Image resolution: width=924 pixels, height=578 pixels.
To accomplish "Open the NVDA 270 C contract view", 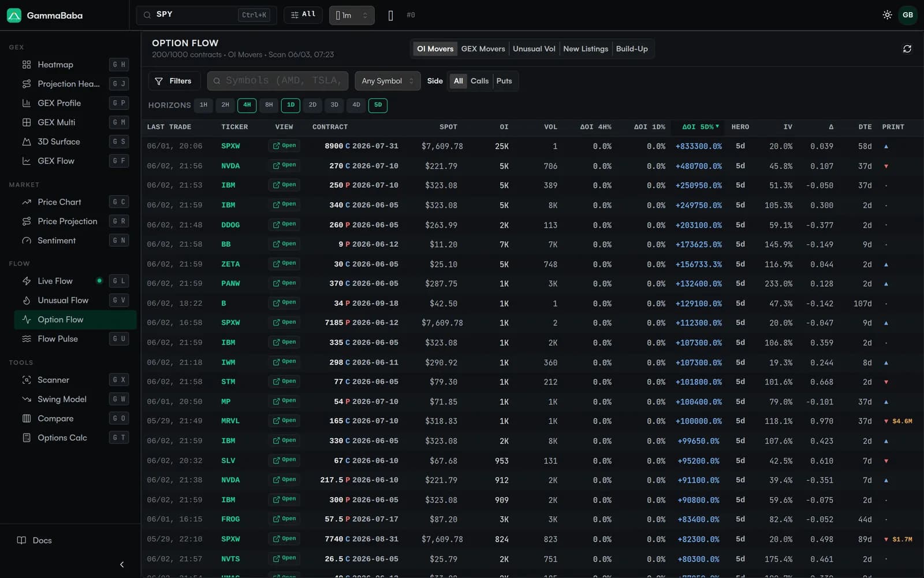I will point(285,166).
